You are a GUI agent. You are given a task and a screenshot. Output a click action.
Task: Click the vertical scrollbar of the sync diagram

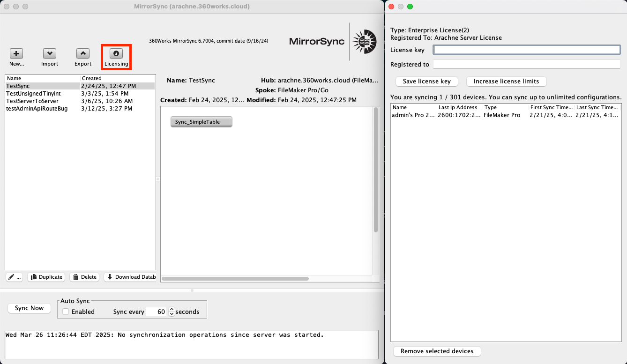pos(376,170)
